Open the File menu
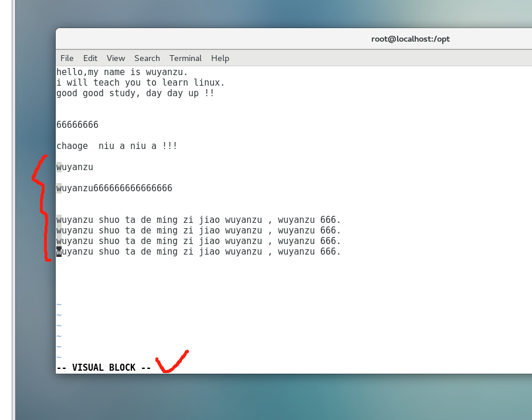532x420 pixels. coord(67,58)
